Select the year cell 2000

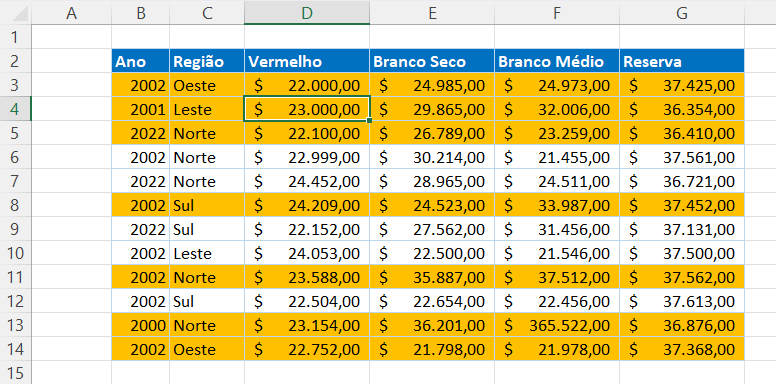click(141, 325)
